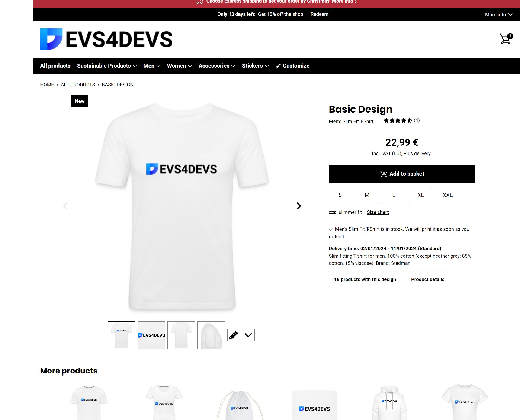The image size is (520, 420).
Task: Open the Accessories dropdown menu
Action: point(217,66)
